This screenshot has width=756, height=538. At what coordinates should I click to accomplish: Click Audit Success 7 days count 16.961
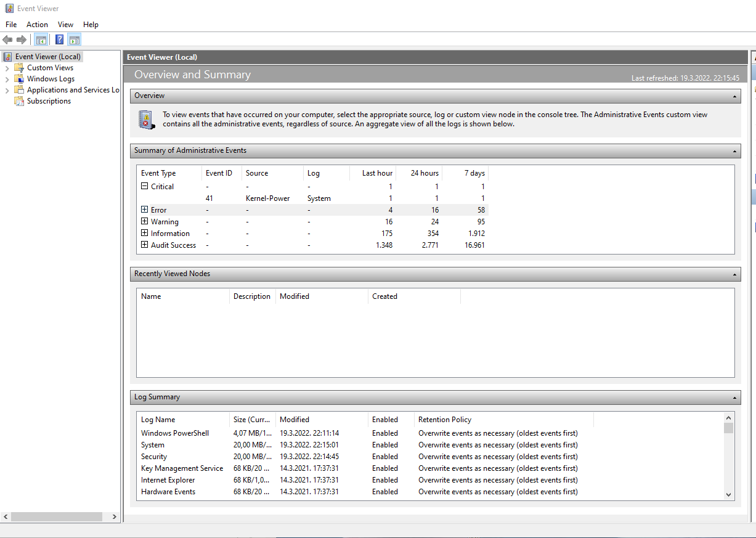click(x=474, y=245)
